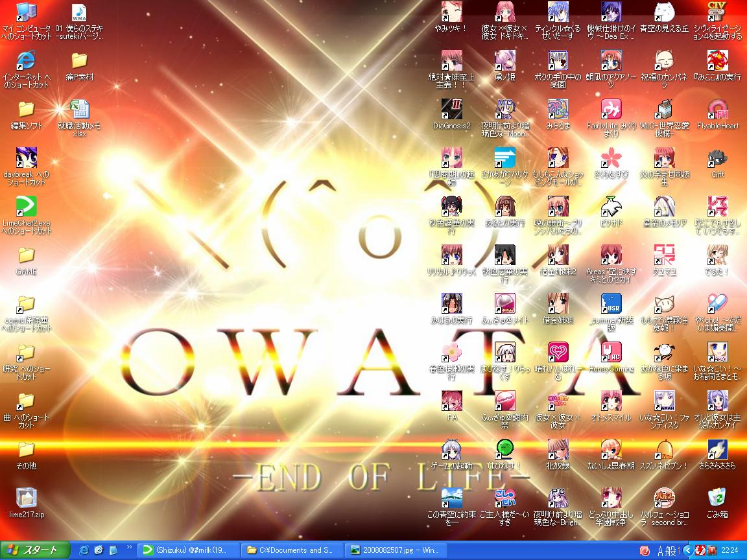Click the IME A般 language bar indicator

(x=667, y=551)
